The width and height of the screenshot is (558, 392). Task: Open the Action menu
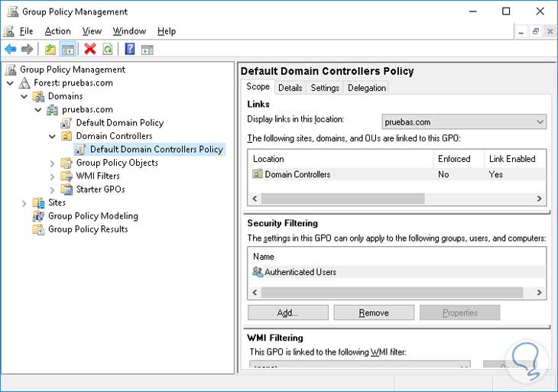coord(57,31)
